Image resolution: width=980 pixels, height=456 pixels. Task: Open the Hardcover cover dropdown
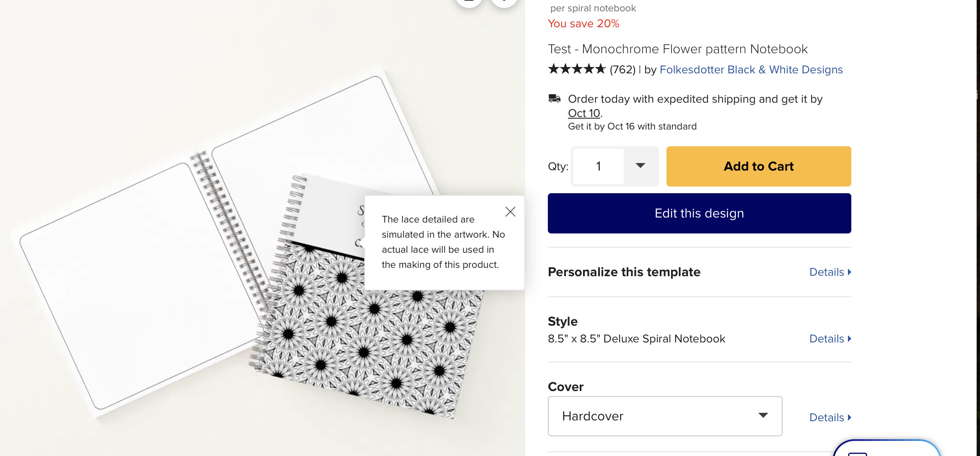pos(665,416)
